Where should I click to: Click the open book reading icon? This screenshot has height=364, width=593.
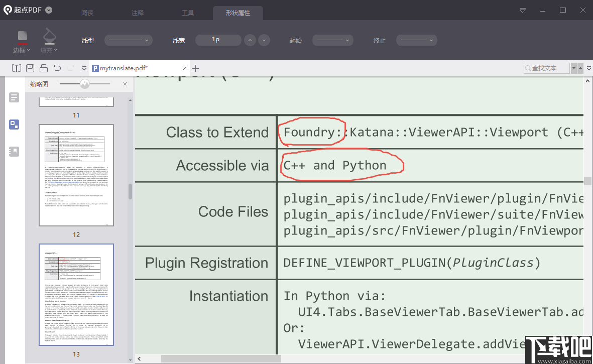point(17,68)
